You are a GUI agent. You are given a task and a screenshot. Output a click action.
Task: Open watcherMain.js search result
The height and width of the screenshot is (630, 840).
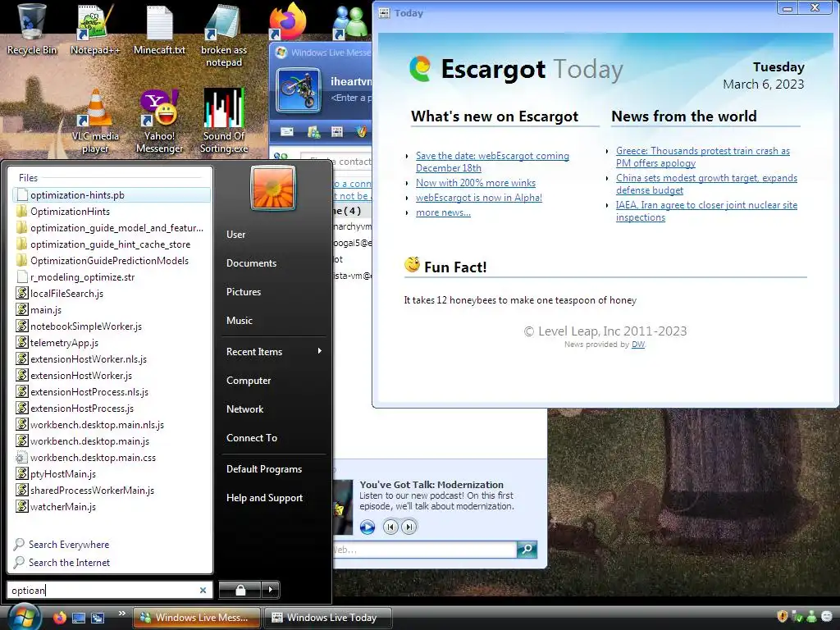(112, 507)
